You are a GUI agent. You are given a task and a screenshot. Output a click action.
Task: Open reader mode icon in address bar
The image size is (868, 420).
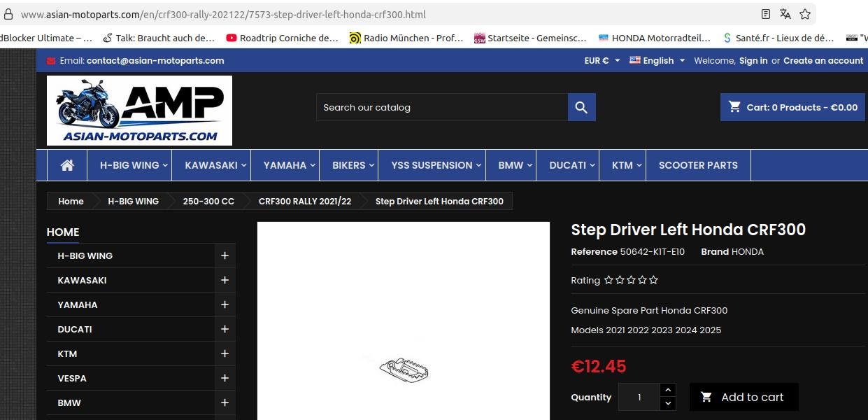(766, 14)
